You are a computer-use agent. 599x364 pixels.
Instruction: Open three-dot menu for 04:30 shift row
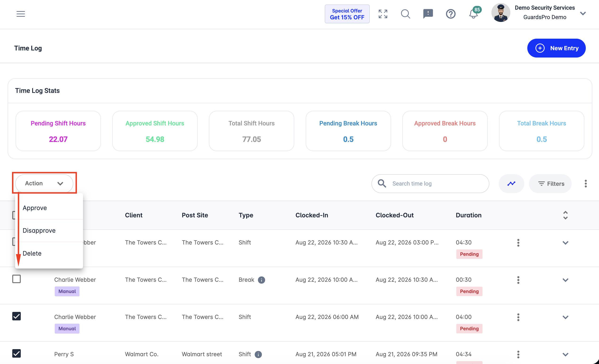518,243
